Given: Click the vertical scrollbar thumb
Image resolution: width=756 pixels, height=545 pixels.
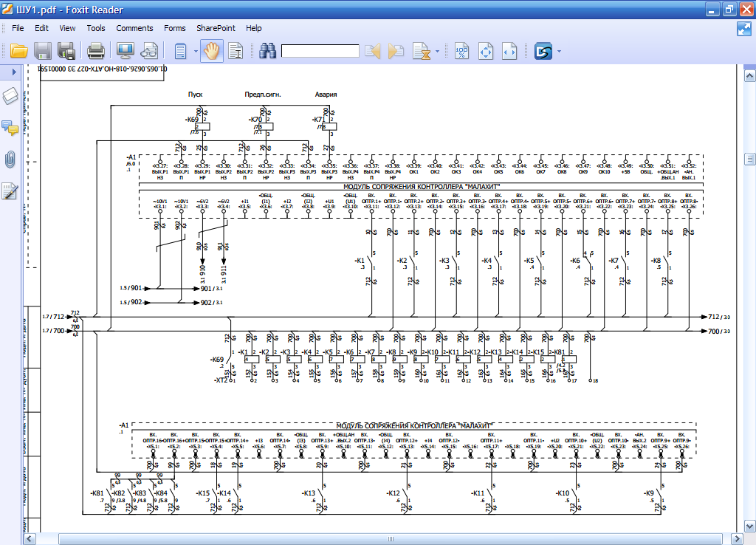Looking at the screenshot, I should pos(749,159).
